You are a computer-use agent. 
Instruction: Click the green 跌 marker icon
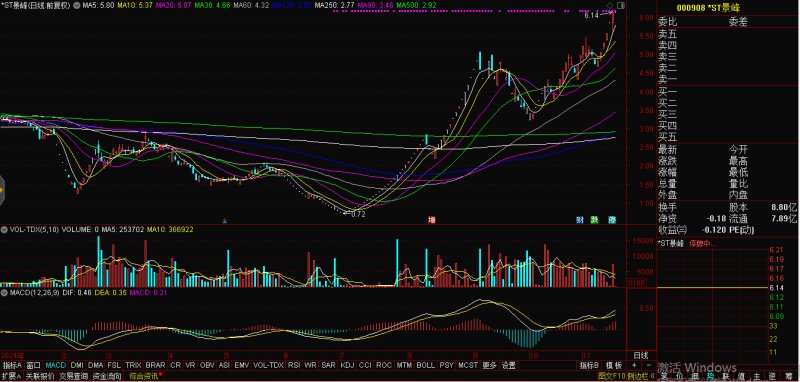click(594, 220)
